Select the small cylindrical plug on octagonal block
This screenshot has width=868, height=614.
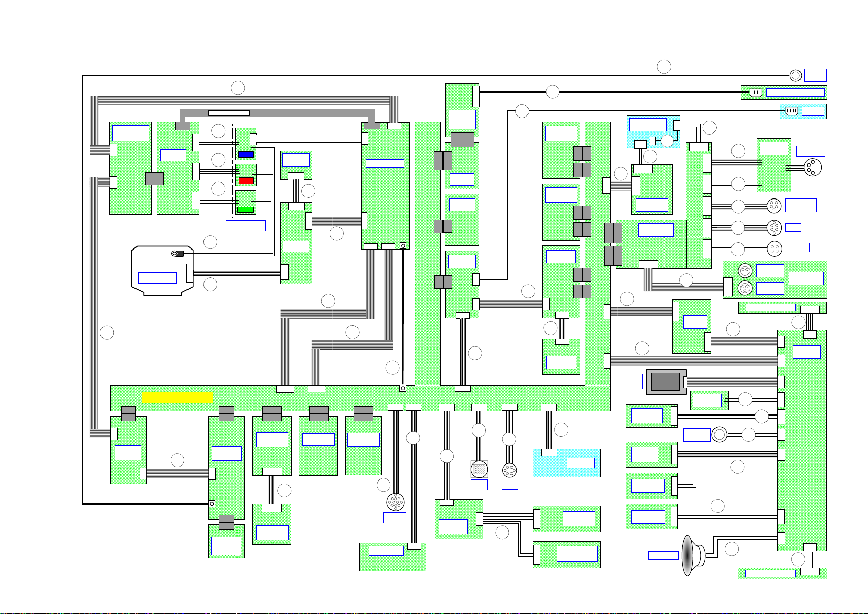pos(178,254)
